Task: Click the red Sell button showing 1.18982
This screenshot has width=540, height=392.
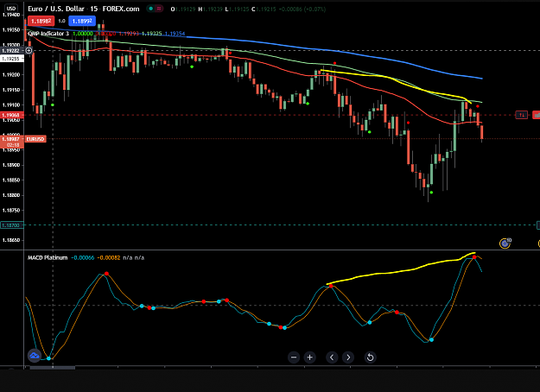Action: point(41,21)
